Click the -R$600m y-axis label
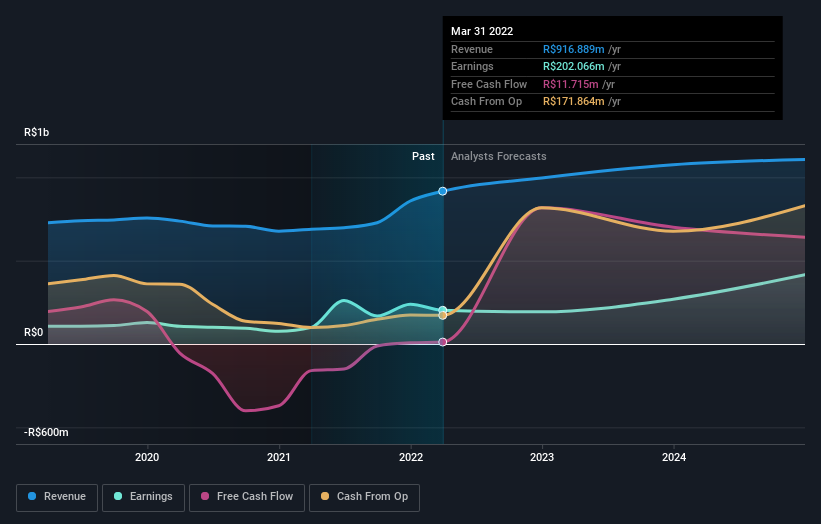This screenshot has height=524, width=821. 46,432
